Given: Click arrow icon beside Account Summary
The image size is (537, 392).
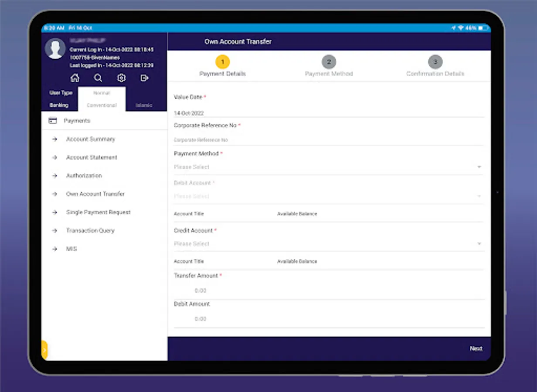Looking at the screenshot, I should pos(54,139).
